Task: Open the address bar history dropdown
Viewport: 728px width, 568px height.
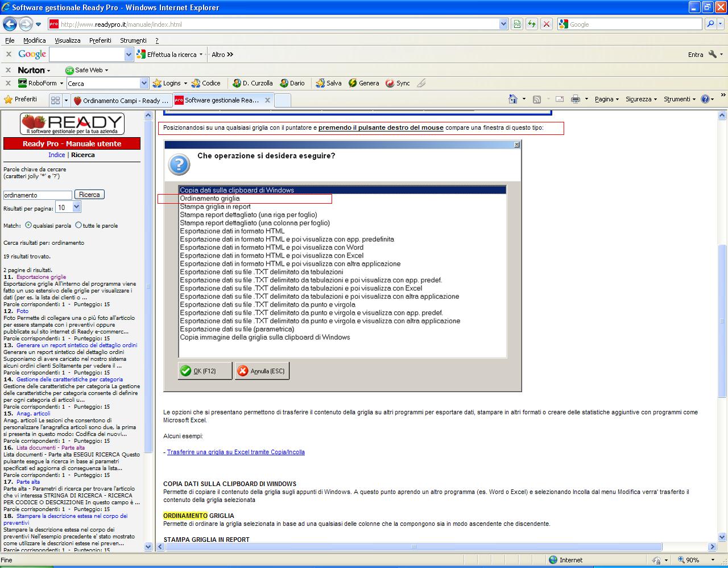Action: 503,24
